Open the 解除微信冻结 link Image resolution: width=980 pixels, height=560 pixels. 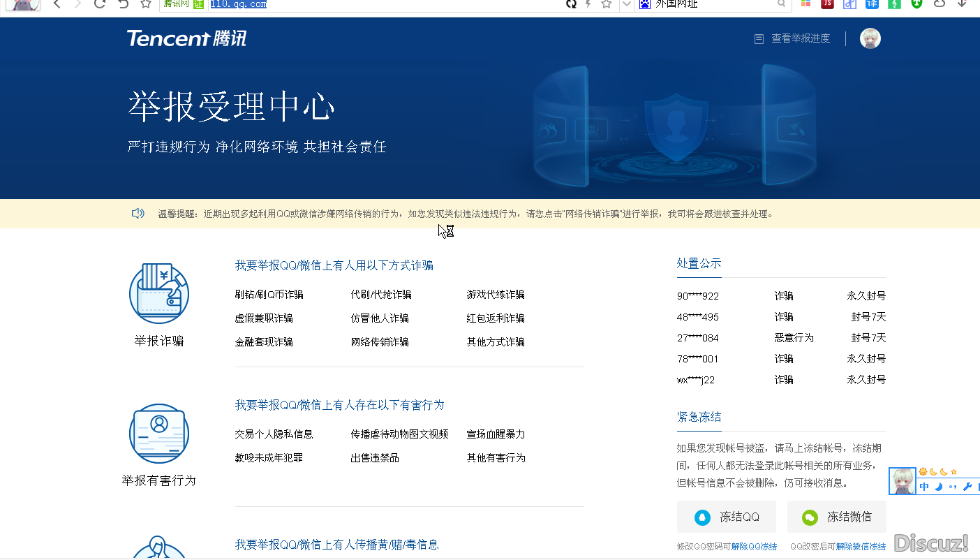[x=861, y=547]
